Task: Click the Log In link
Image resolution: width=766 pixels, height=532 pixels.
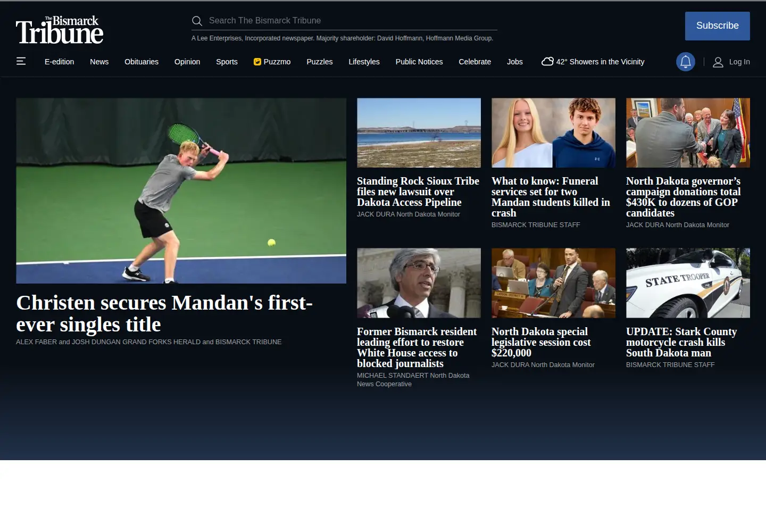Action: 739,62
